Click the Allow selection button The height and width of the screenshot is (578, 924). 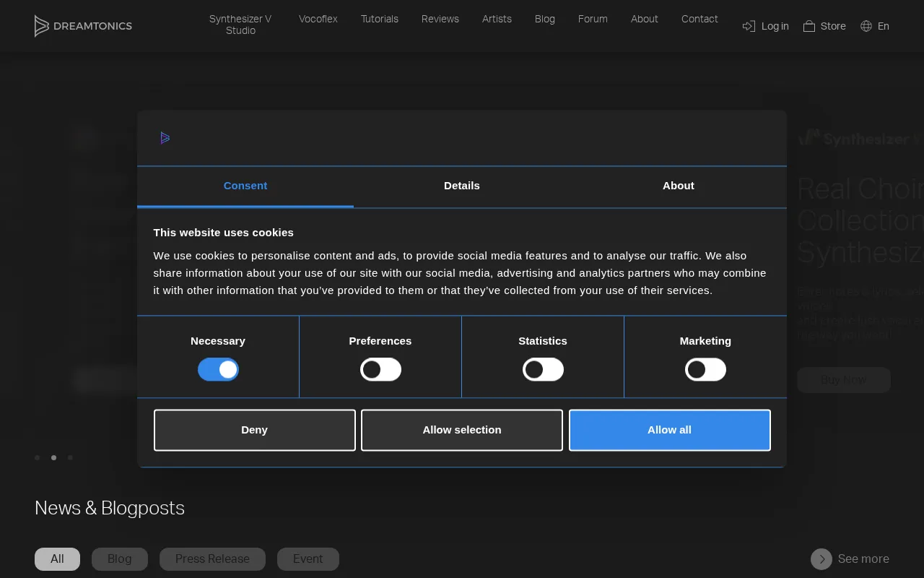[462, 430]
